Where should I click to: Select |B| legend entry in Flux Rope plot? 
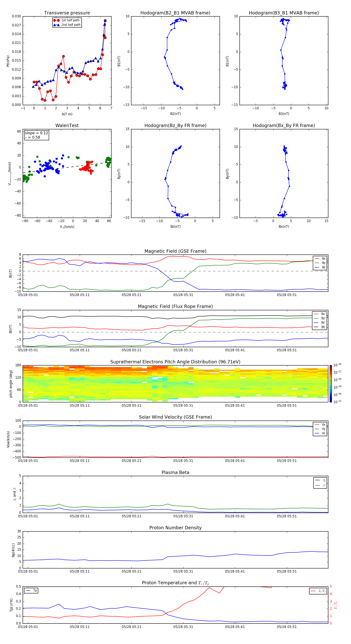320,327
